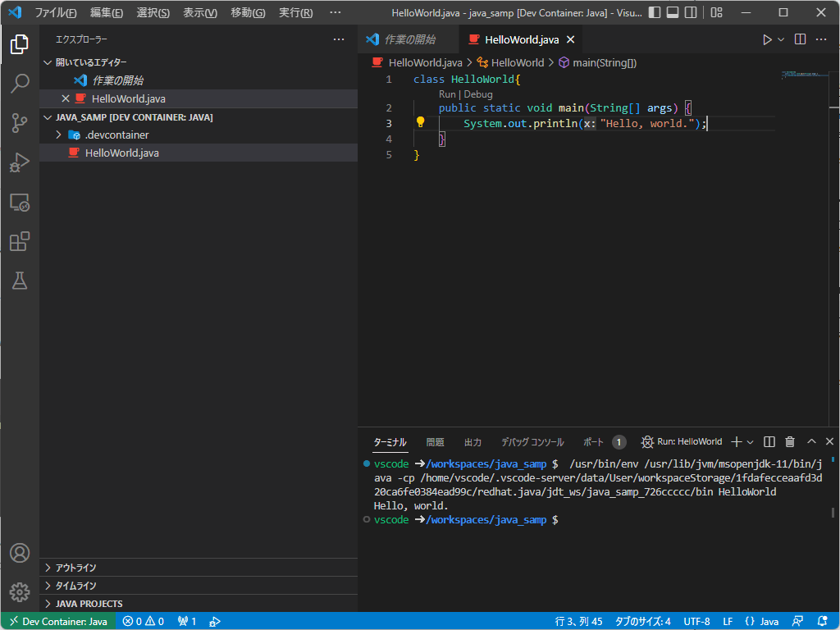Image resolution: width=840 pixels, height=630 pixels.
Task: Open the Run and Debug view
Action: tap(20, 162)
